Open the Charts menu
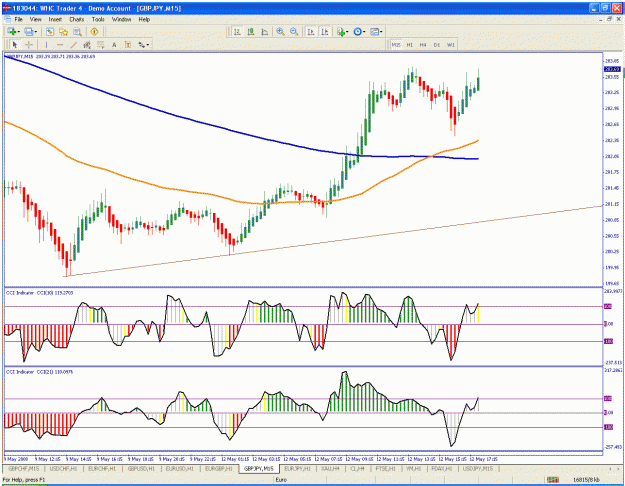The height and width of the screenshot is (486, 625). point(77,19)
